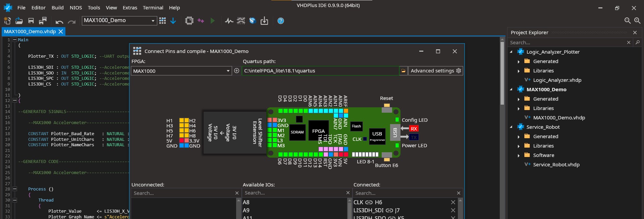
Task: Open the Build menu
Action: pos(58,7)
